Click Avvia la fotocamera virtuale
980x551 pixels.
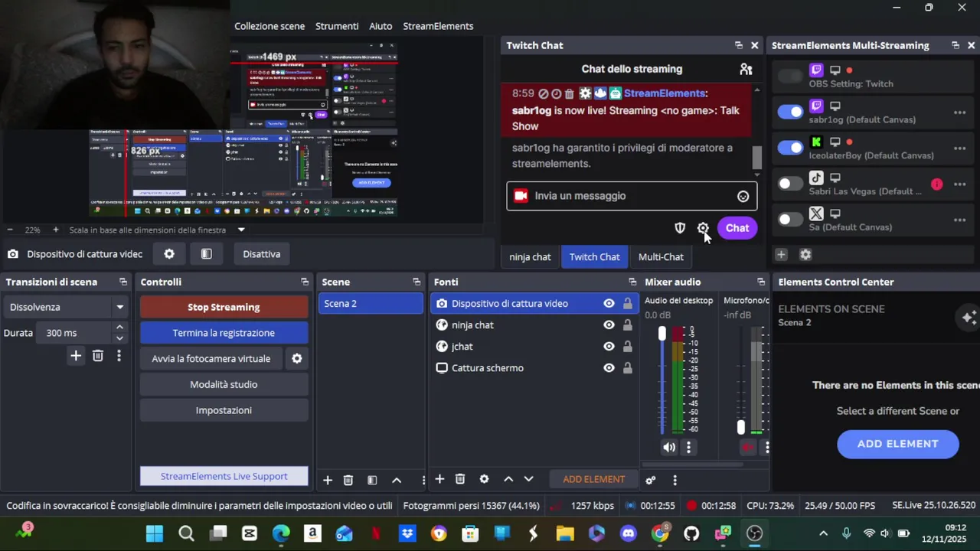pos(211,358)
